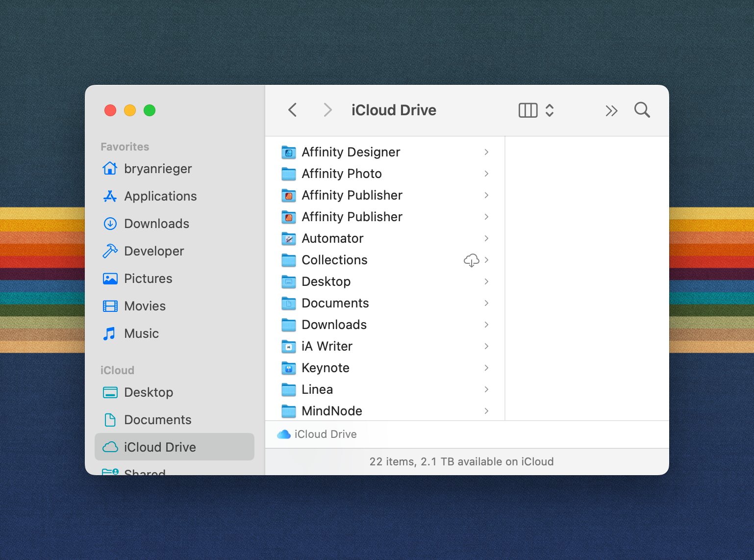Viewport: 754px width, 560px height.
Task: Select the Desktop folder name in list
Action: (326, 281)
